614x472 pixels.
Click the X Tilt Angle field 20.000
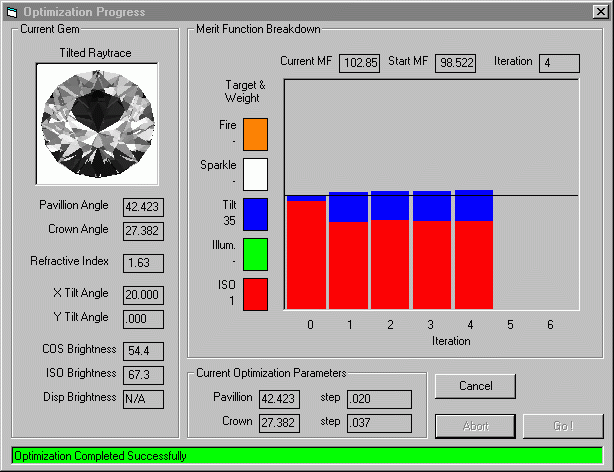click(143, 295)
